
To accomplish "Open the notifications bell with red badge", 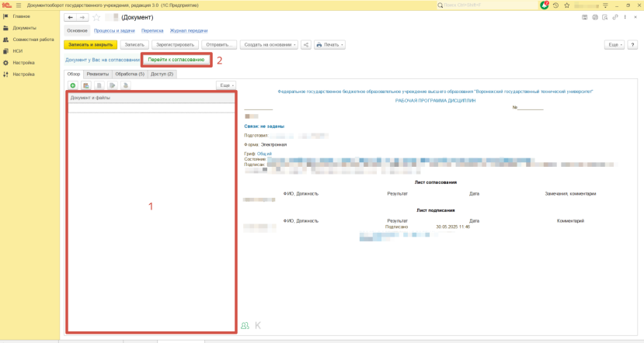I will point(544,5).
